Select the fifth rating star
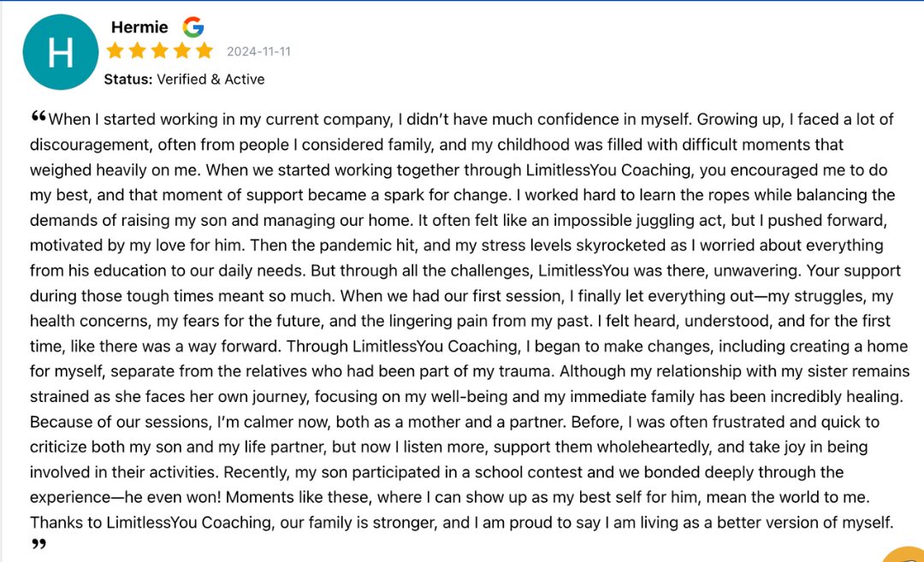This screenshot has height=562, width=924. 204,50
